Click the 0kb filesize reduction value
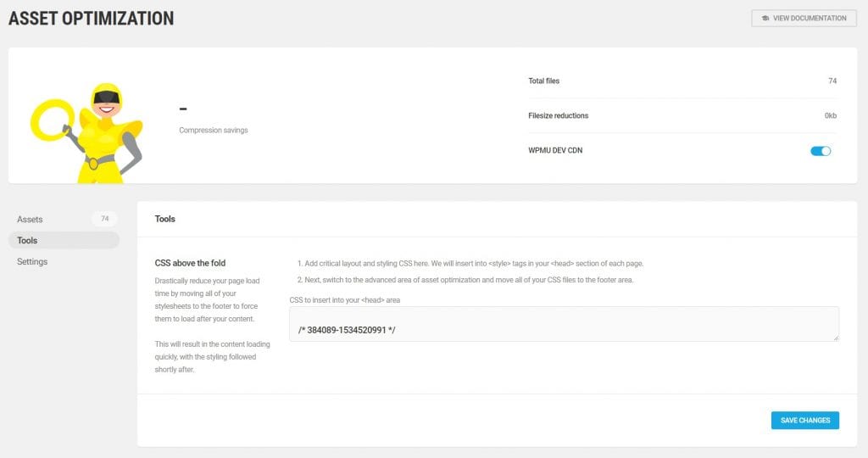 tap(831, 115)
